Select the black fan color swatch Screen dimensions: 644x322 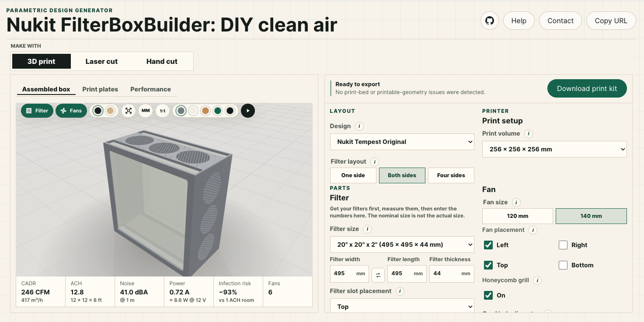98,111
